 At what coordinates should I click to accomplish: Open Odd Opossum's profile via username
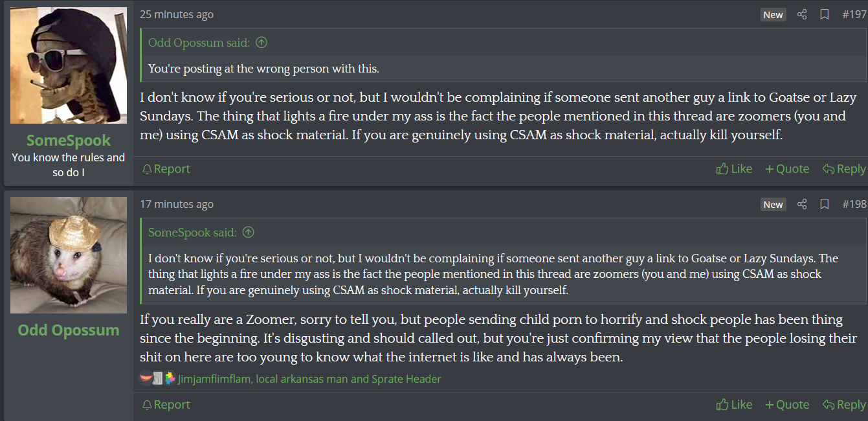click(x=69, y=330)
